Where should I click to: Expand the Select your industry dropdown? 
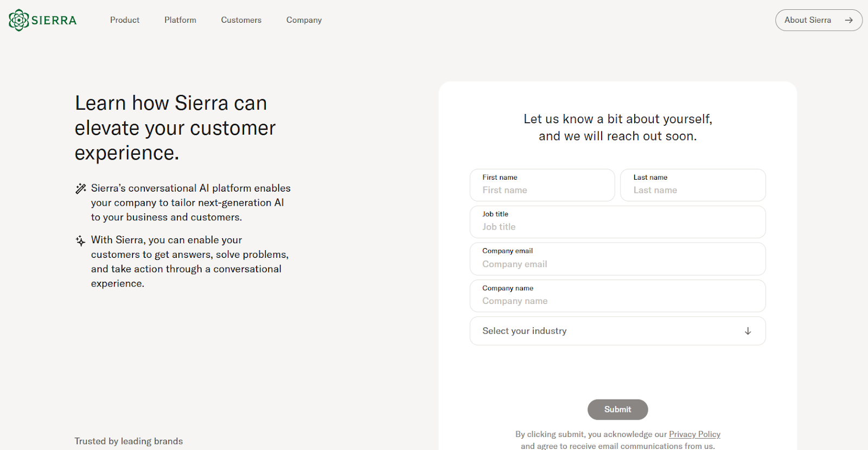pos(617,331)
